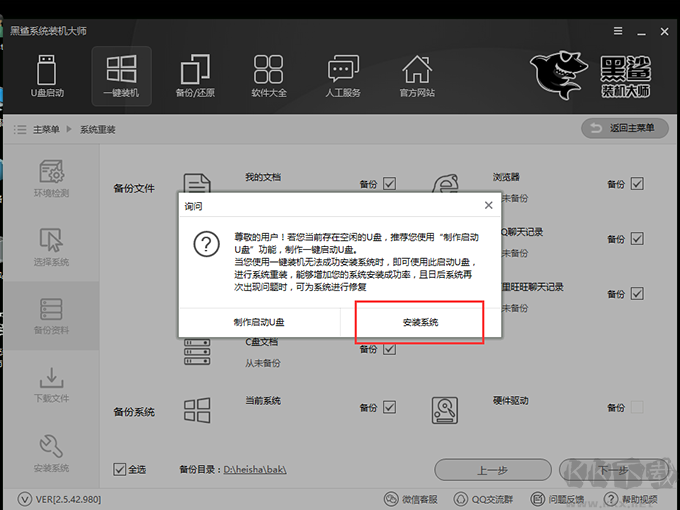Go to 官方网站 home icon
This screenshot has width=680, height=510.
[x=417, y=76]
